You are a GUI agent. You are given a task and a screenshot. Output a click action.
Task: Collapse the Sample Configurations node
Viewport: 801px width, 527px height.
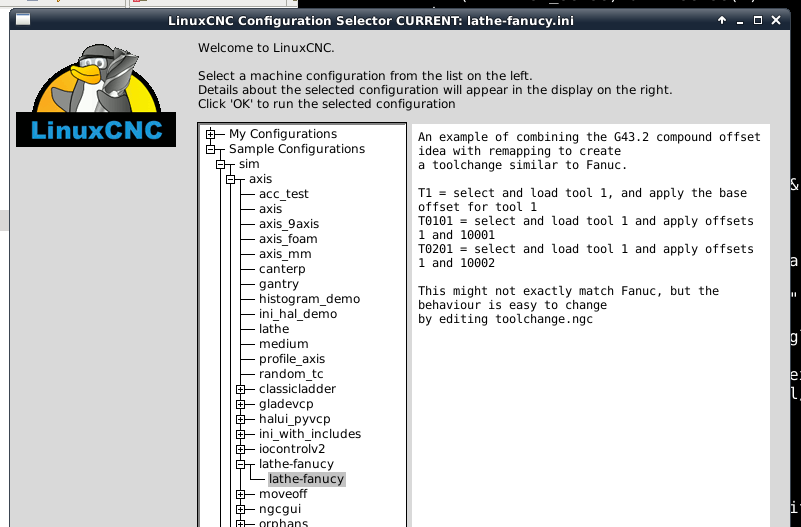[x=210, y=149]
